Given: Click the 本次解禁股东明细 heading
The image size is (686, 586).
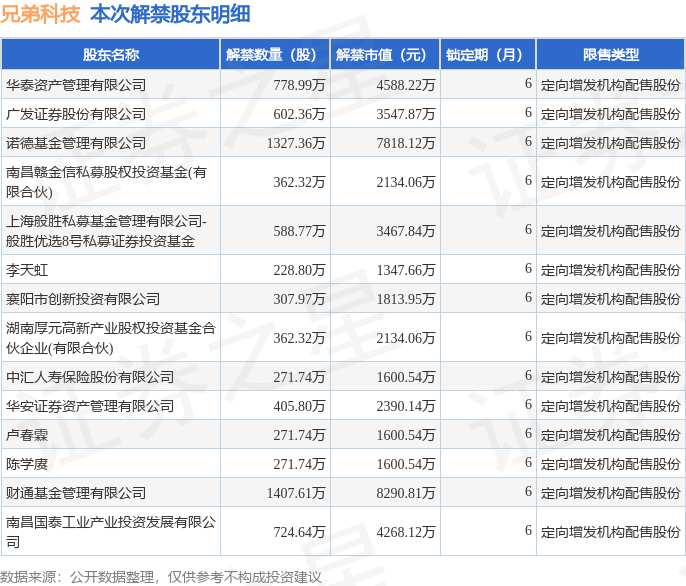Looking at the screenshot, I should click(x=170, y=14).
